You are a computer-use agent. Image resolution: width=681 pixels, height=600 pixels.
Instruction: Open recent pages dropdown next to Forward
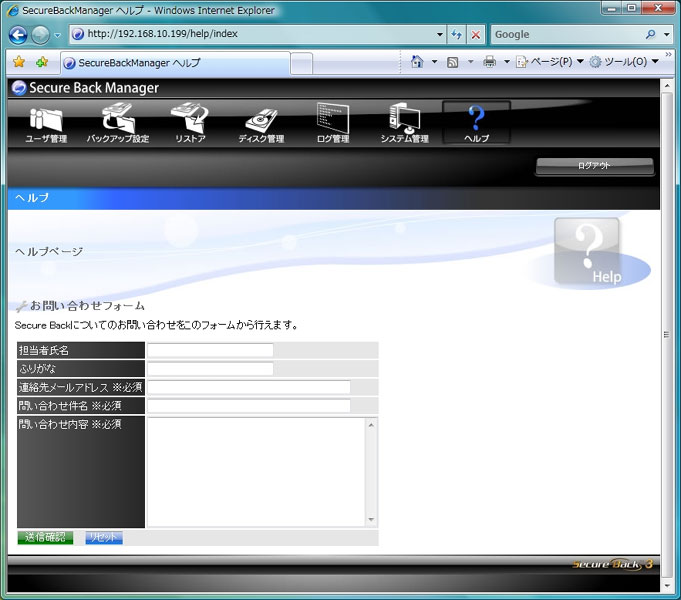[x=57, y=35]
